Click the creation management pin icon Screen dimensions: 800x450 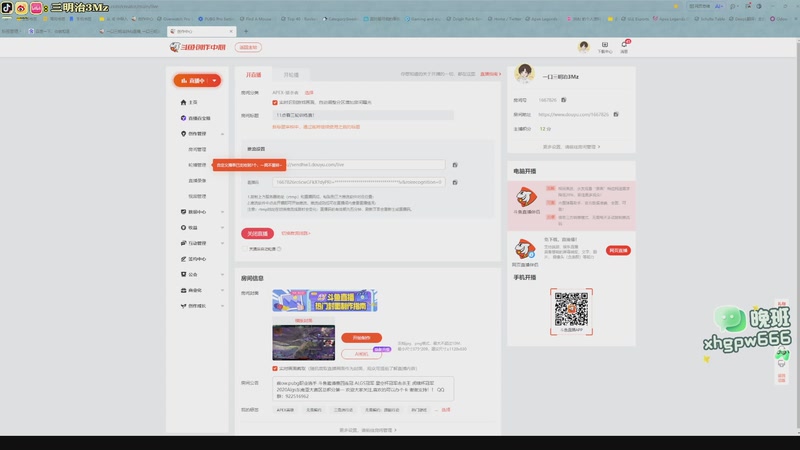183,134
